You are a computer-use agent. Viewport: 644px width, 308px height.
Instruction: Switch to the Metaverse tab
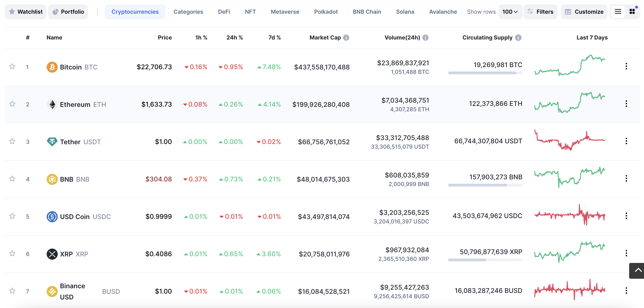tap(285, 12)
